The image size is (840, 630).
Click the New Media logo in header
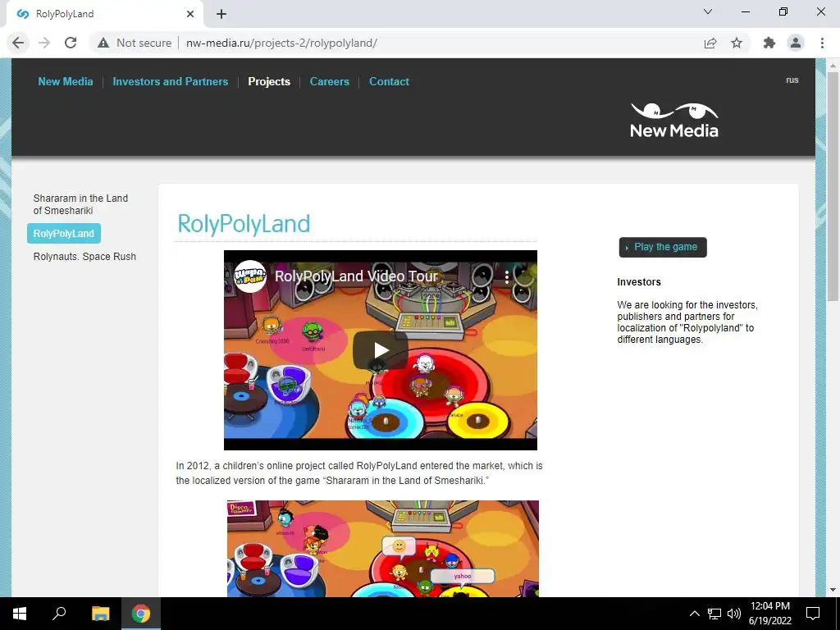pos(674,120)
